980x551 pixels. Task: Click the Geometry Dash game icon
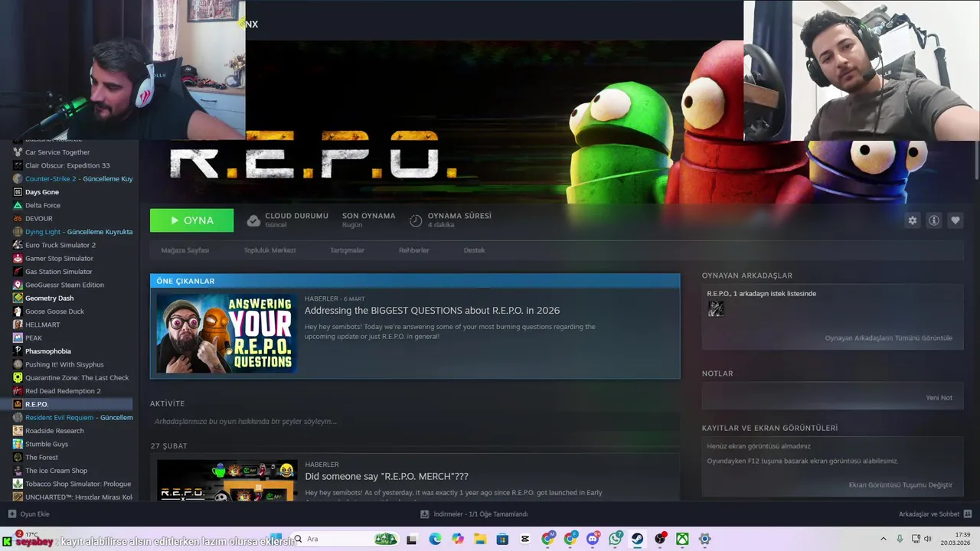tap(18, 298)
